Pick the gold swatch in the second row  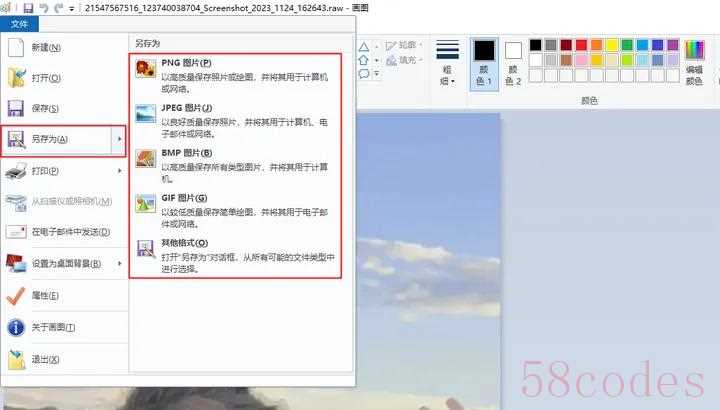tap(596, 60)
